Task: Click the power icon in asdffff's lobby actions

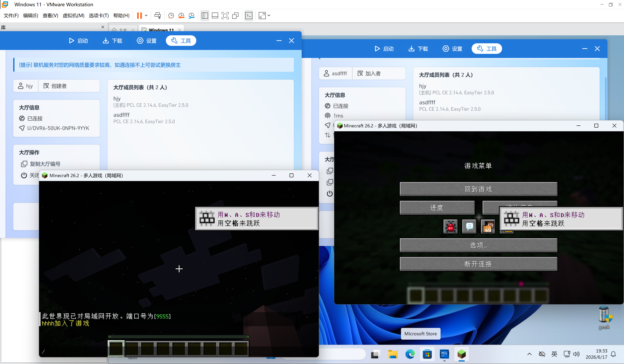Action: [x=330, y=193]
